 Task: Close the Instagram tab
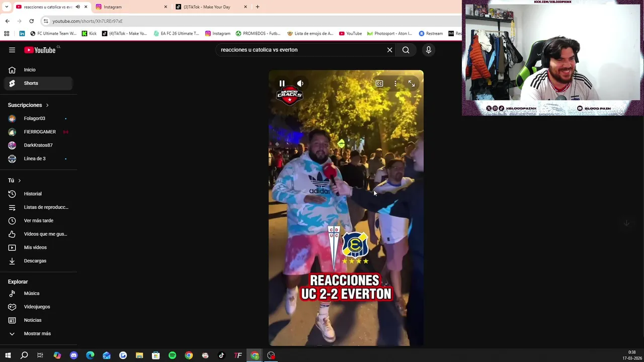point(166,7)
